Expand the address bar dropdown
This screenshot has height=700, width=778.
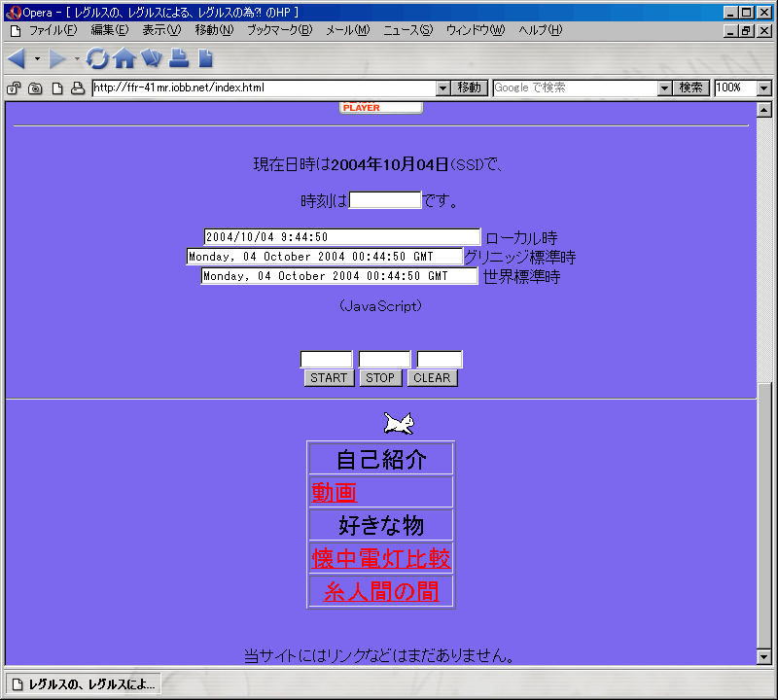tap(443, 88)
